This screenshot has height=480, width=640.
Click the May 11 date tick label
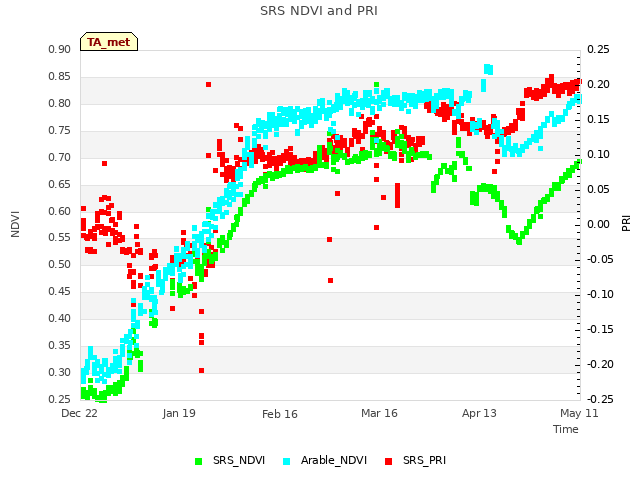point(579,413)
